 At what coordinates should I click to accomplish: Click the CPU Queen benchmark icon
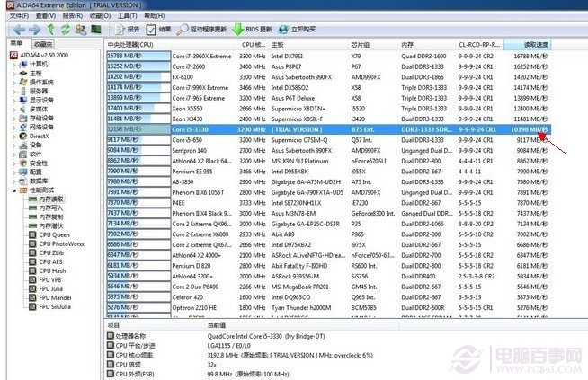(x=33, y=235)
